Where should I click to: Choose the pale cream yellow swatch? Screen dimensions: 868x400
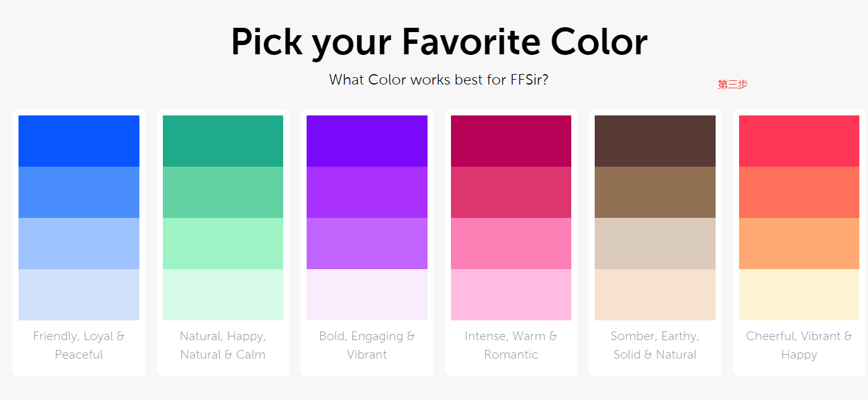point(799,294)
